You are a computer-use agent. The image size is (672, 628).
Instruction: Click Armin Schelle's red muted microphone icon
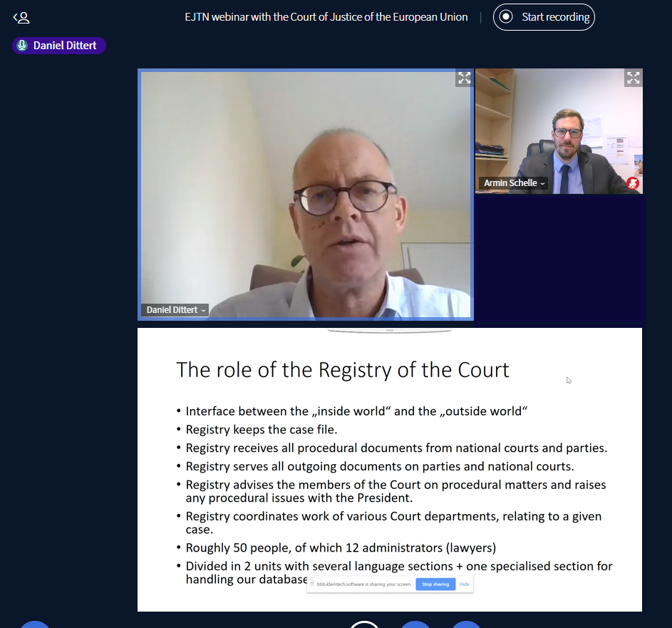click(633, 183)
